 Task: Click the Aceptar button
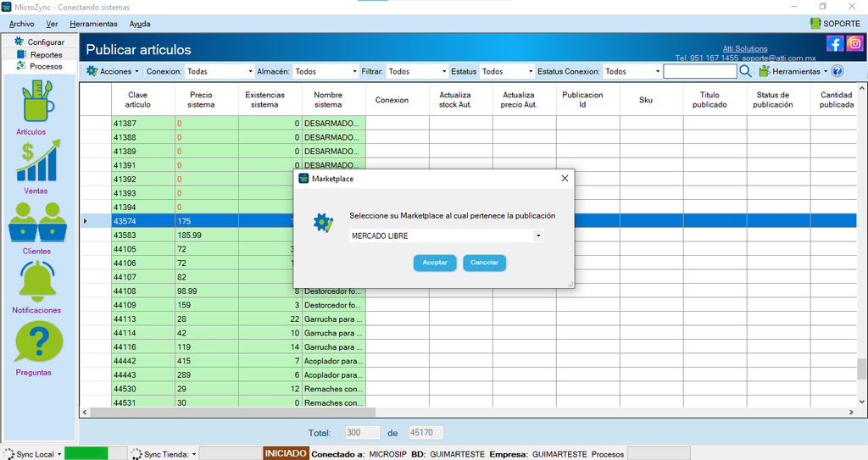click(x=435, y=263)
